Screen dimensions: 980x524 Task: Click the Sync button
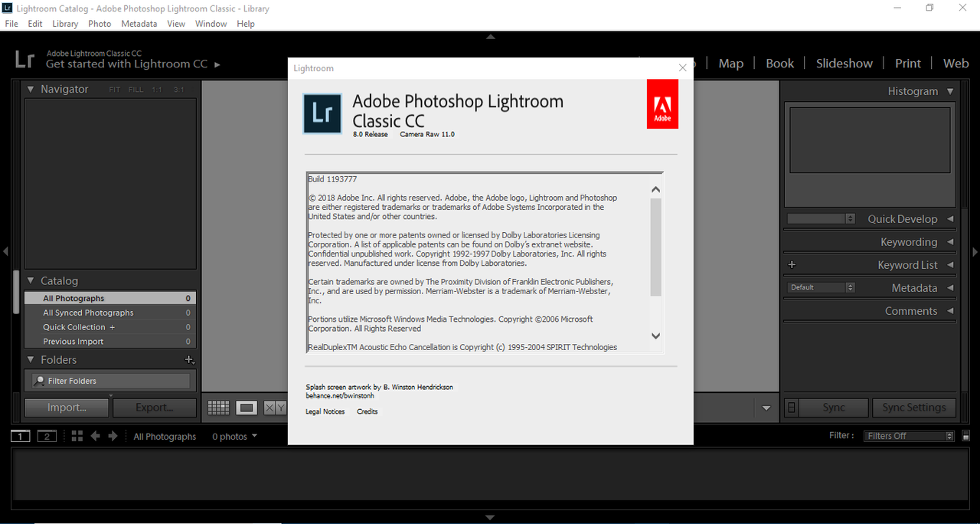834,408
